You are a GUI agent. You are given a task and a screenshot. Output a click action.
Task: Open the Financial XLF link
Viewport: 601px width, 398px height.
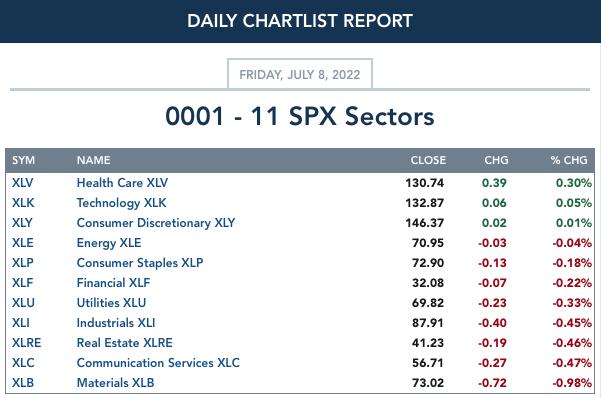113,283
